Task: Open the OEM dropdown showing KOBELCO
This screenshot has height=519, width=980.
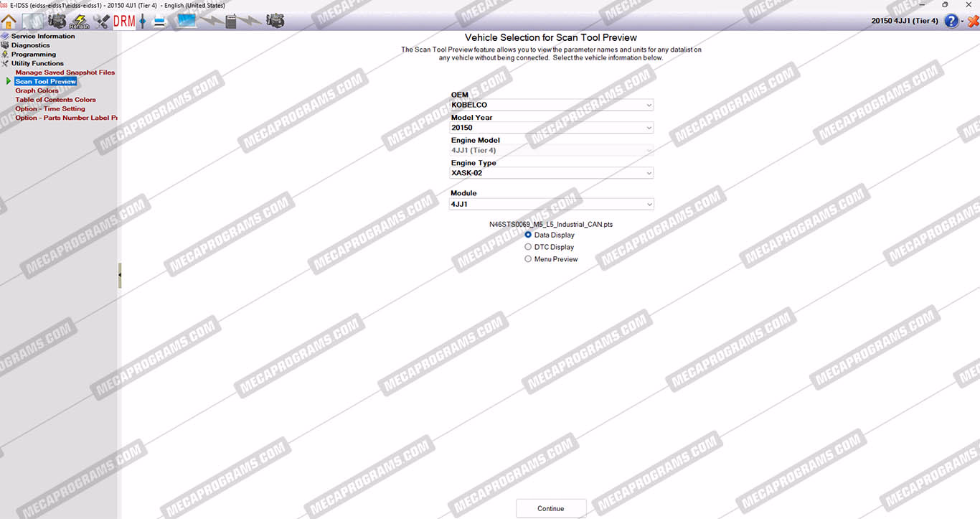Action: 552,105
